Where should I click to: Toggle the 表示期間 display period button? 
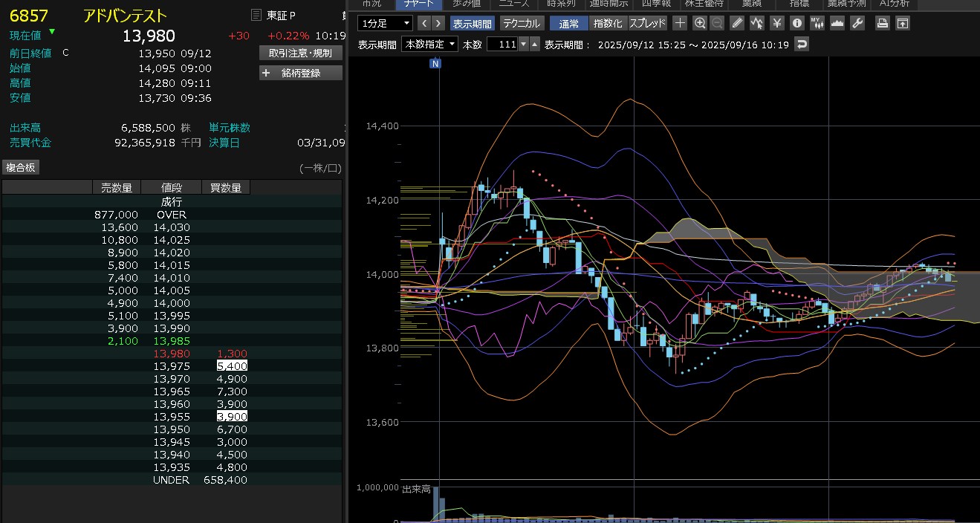(x=471, y=23)
